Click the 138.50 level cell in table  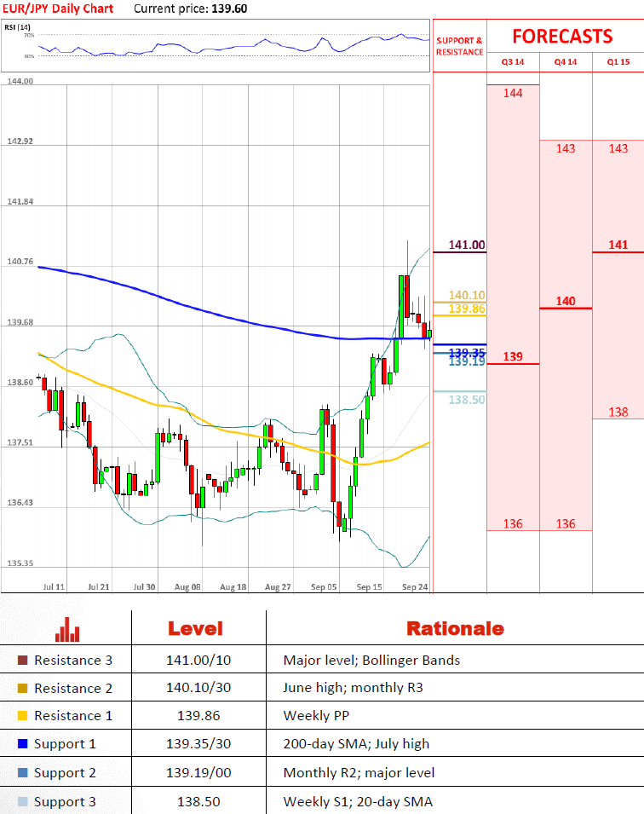coord(198,801)
